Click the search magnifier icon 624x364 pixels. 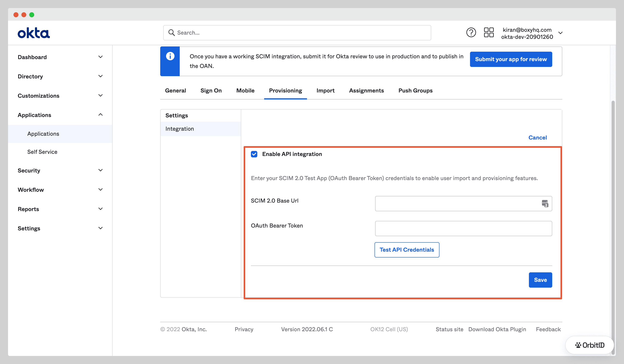tap(171, 33)
